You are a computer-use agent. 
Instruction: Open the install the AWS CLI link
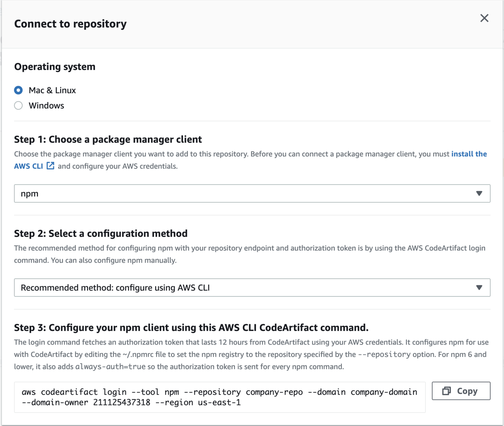469,154
